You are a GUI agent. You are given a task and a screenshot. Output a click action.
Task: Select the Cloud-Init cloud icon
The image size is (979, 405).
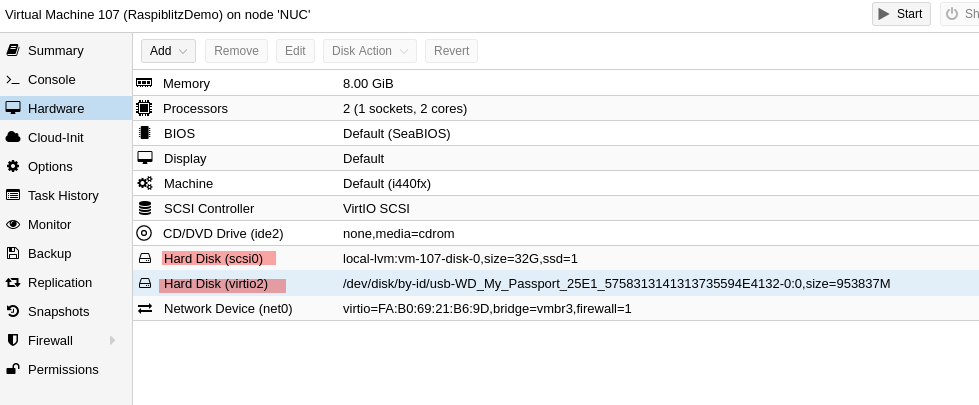(x=13, y=137)
